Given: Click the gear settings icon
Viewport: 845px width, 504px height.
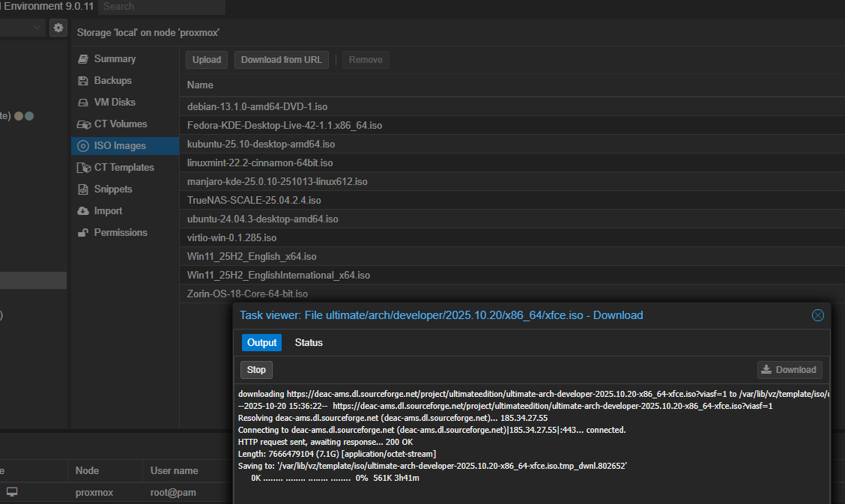Looking at the screenshot, I should tap(58, 28).
